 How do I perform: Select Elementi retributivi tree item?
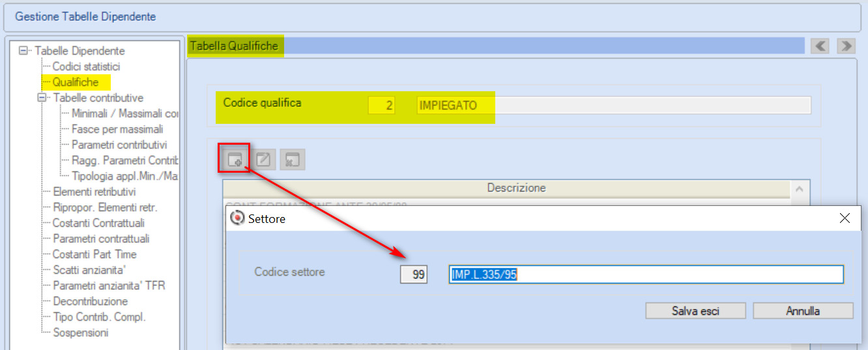(x=94, y=192)
